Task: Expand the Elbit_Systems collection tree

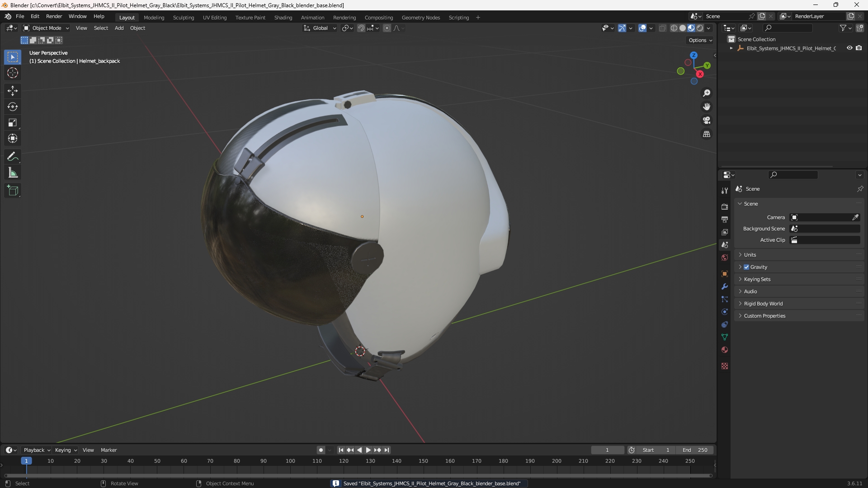Action: (x=731, y=48)
